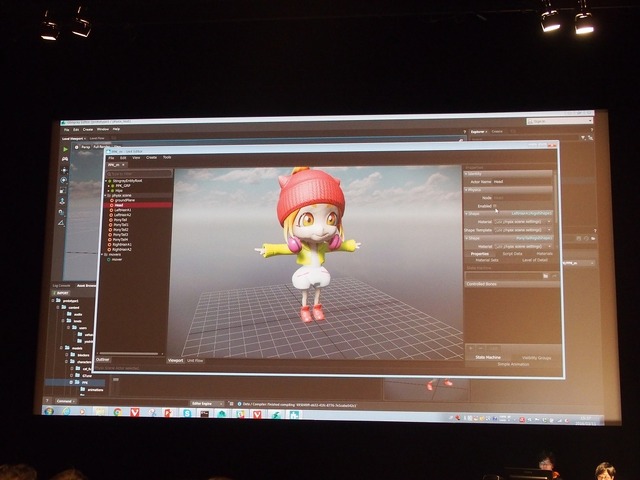Click the groundPlane actor icon in the outliner
Viewport: 640px width, 480px height.
pos(111,200)
